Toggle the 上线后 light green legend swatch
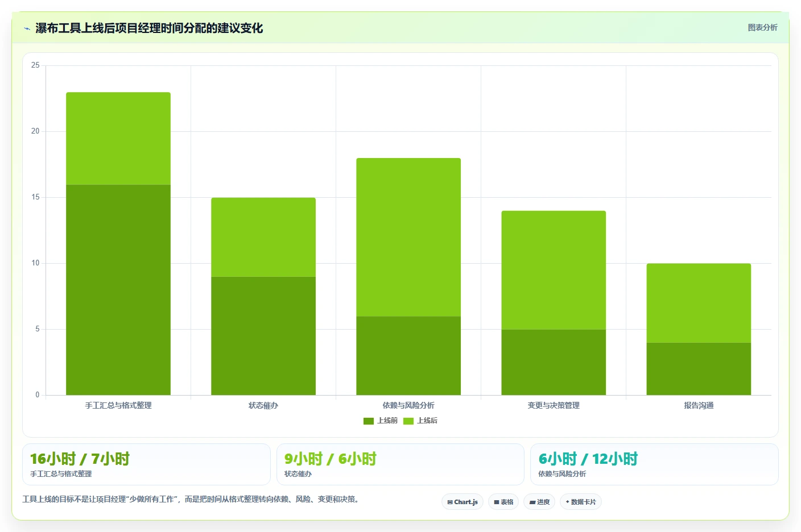The width and height of the screenshot is (801, 532). pyautogui.click(x=408, y=421)
